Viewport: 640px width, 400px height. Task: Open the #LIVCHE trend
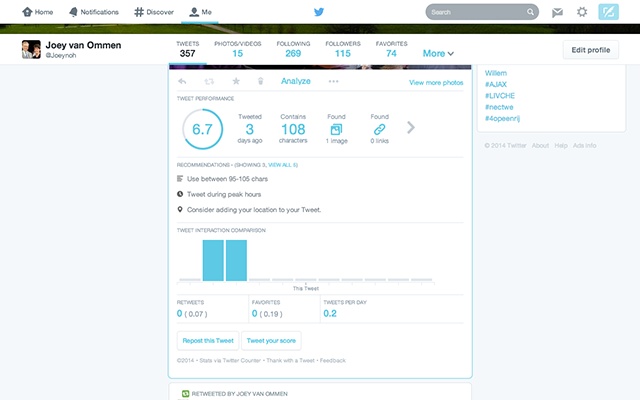point(500,96)
